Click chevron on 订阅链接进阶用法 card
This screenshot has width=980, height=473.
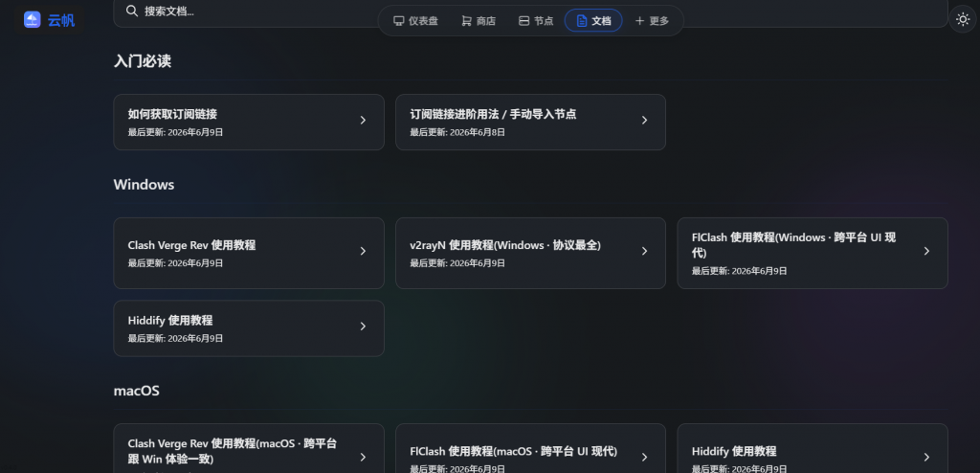pos(644,120)
